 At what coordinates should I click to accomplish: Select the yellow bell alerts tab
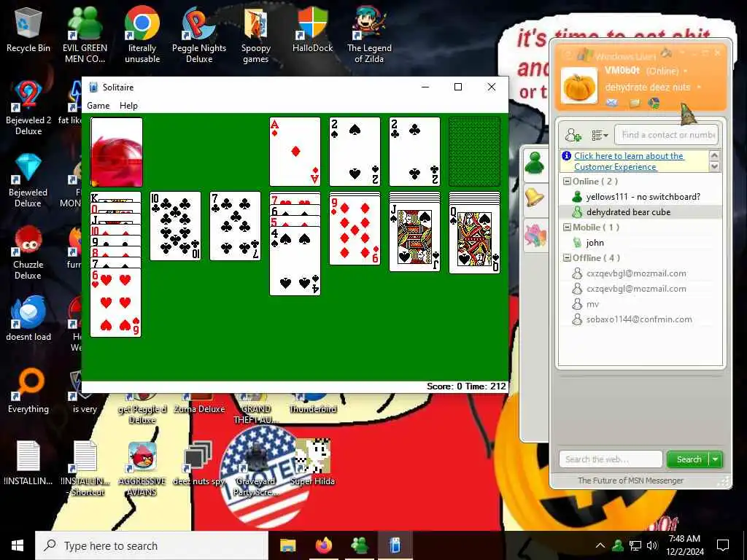[x=535, y=197]
